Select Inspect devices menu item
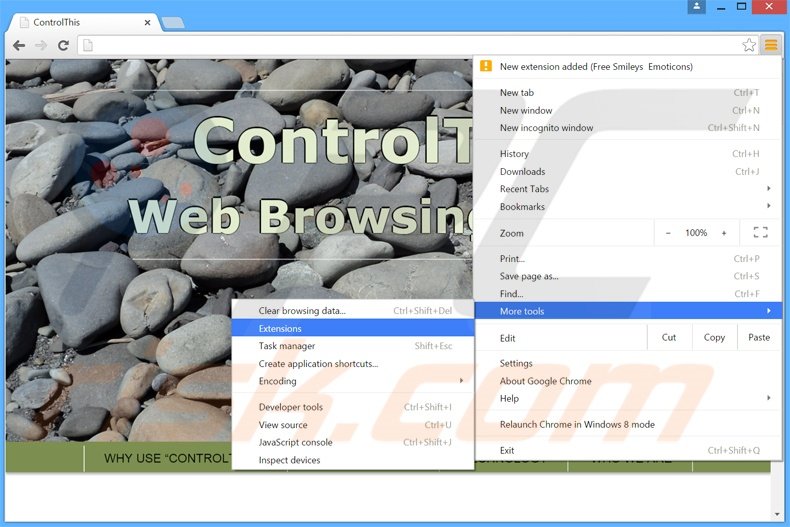The width and height of the screenshot is (790, 527). tap(353, 460)
